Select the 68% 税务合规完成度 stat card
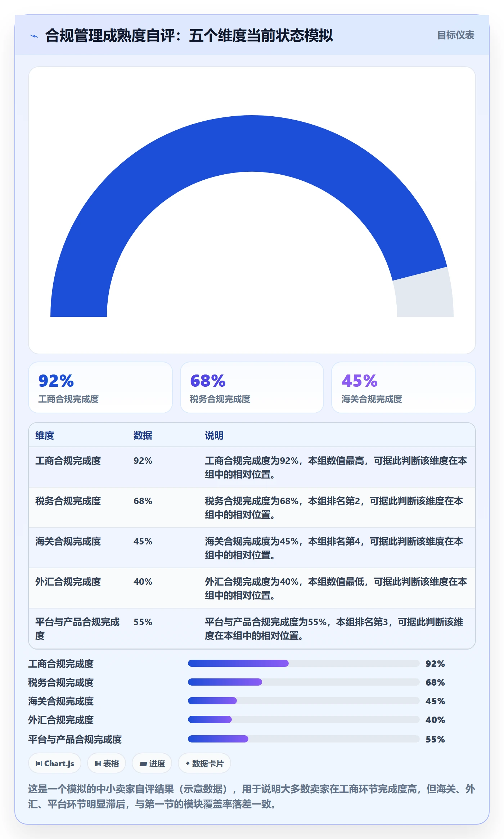The height and width of the screenshot is (839, 504). point(252,387)
